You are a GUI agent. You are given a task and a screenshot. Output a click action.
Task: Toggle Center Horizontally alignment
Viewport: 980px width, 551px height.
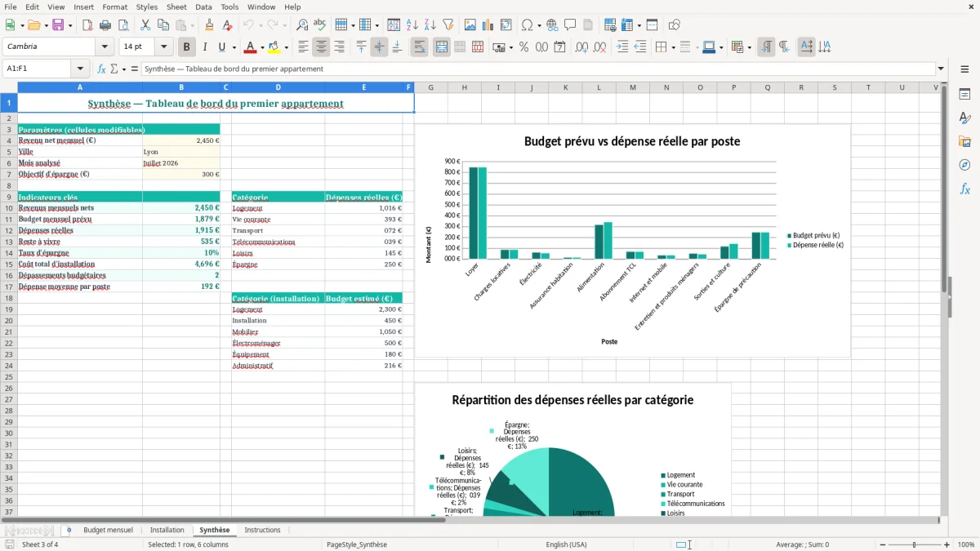(x=321, y=47)
